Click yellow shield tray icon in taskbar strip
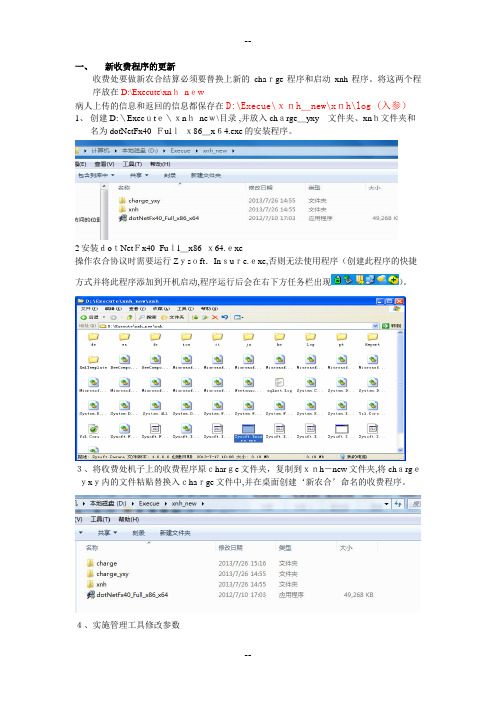This screenshot has height=702, width=496. point(359,280)
